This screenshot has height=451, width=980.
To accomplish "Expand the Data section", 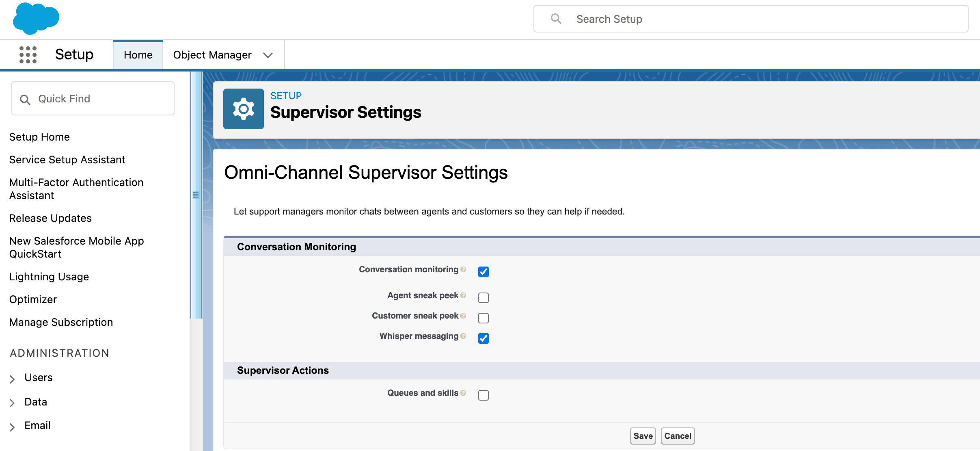I will 12,403.
